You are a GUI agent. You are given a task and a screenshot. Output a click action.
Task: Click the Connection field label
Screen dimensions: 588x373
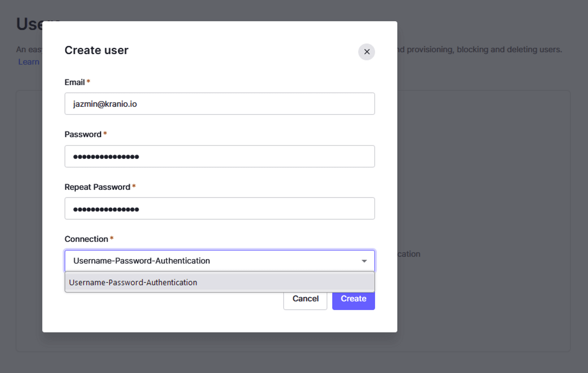coord(86,239)
